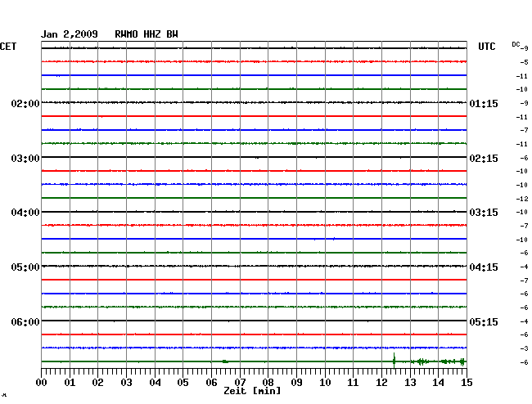Screen dimensions: 532x404
Task: Click minute tick label 13 on time axis
Action: click(x=410, y=383)
